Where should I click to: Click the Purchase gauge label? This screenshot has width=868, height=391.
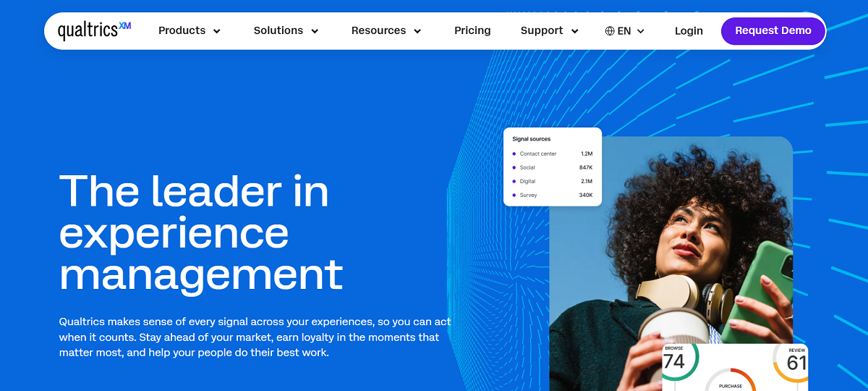click(x=731, y=386)
